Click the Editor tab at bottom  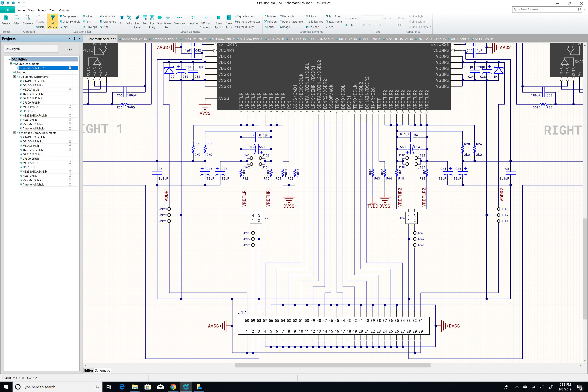(x=89, y=370)
